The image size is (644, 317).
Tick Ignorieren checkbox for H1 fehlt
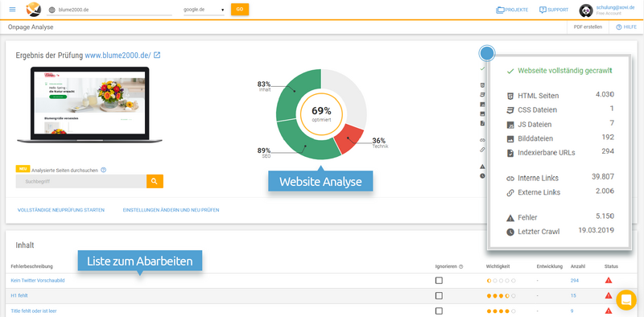[x=439, y=295]
